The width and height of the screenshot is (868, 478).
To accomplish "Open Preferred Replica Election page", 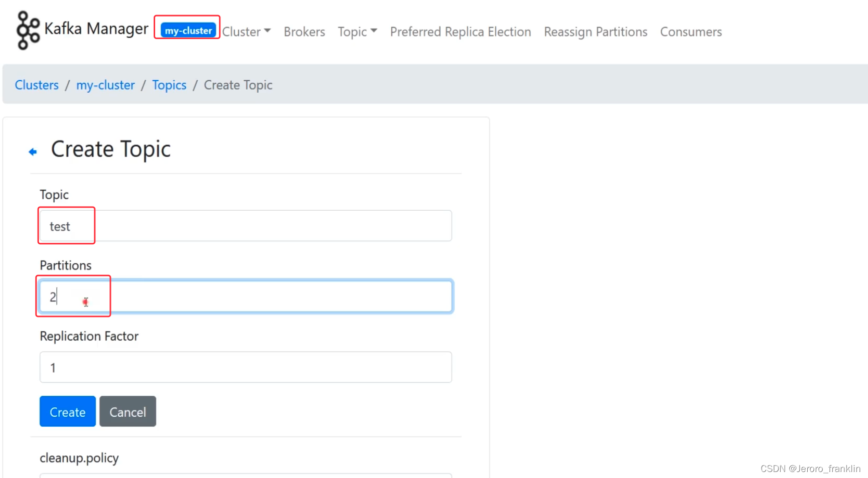I will 460,32.
